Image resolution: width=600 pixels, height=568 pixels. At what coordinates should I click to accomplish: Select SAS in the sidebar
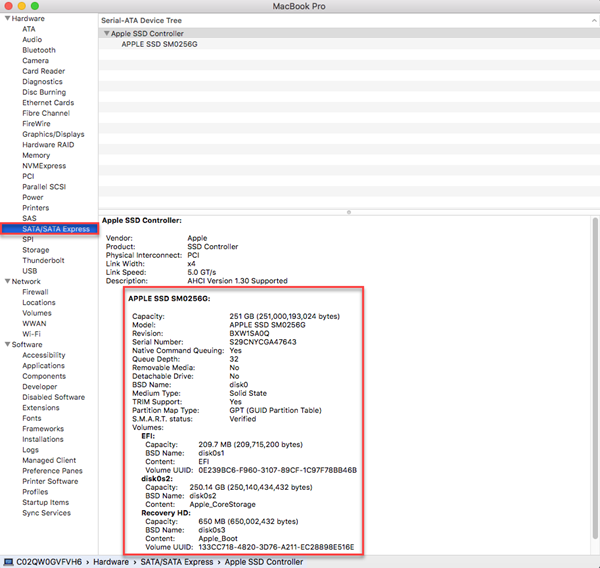29,218
